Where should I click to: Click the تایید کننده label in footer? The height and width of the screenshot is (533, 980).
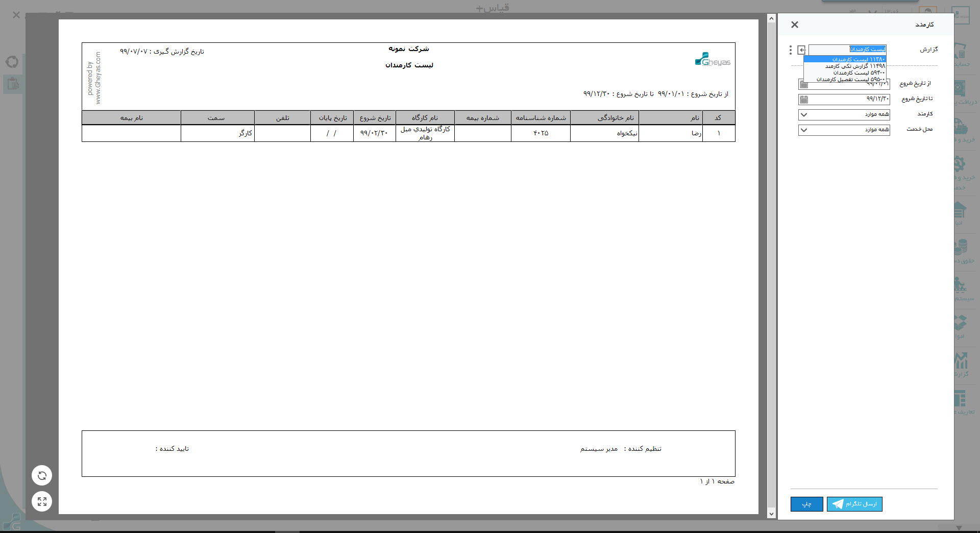(x=172, y=449)
